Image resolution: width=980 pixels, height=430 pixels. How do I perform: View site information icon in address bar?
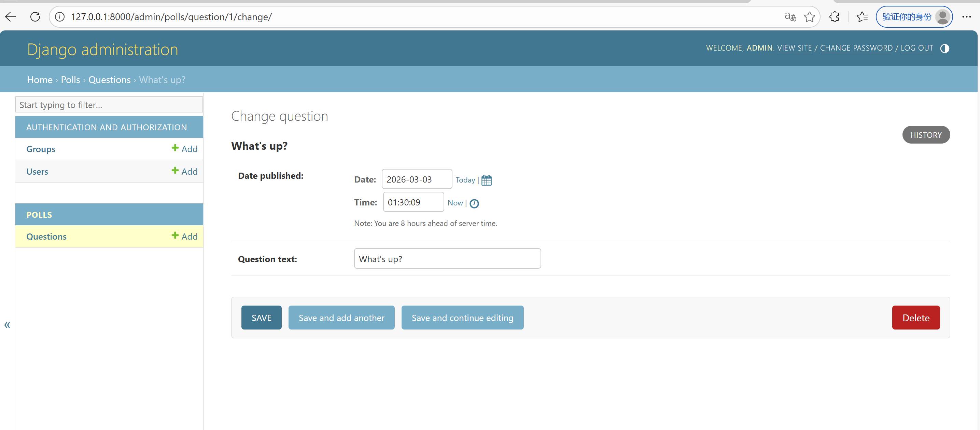(x=60, y=17)
